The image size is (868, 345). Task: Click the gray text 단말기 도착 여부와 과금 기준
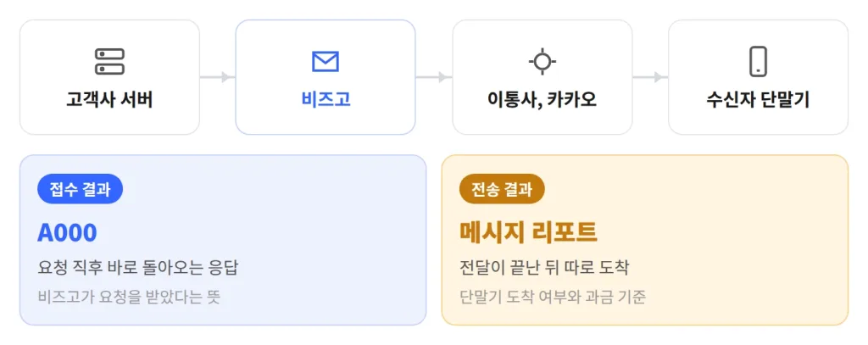[x=553, y=298]
